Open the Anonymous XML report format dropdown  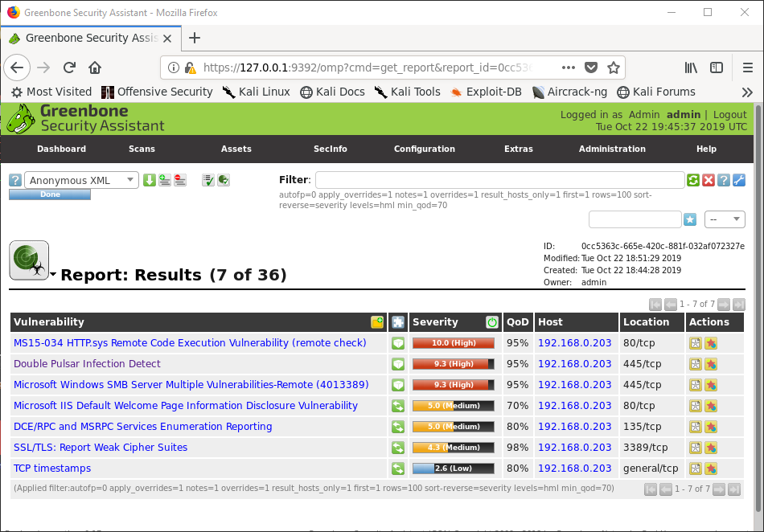[x=81, y=180]
